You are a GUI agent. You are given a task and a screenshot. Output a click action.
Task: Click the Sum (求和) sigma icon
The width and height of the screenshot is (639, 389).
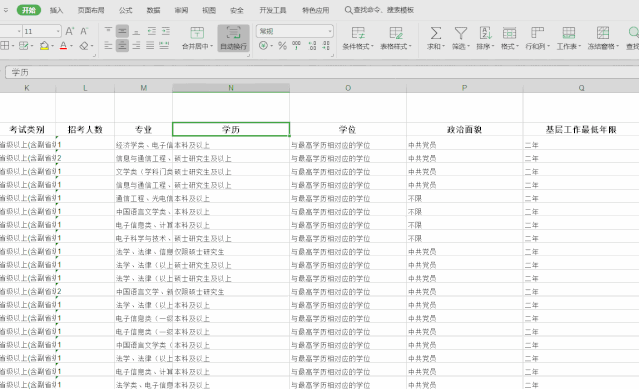436,33
